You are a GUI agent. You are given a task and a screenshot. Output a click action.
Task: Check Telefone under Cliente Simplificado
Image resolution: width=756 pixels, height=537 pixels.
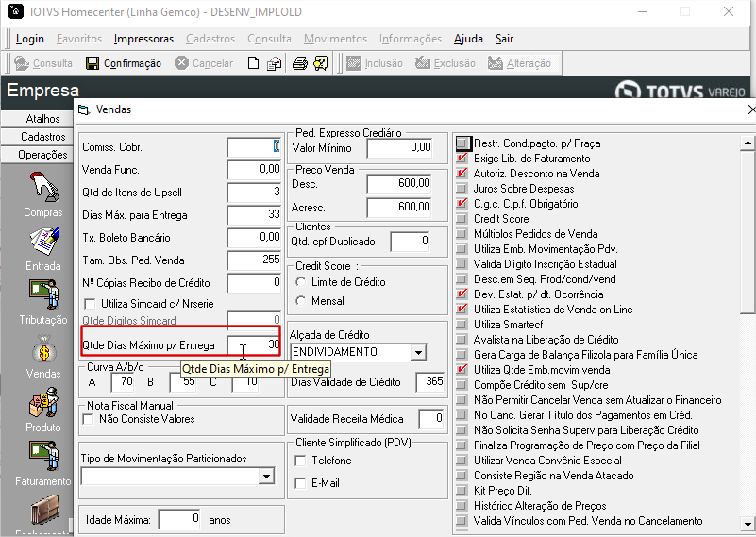[x=300, y=461]
